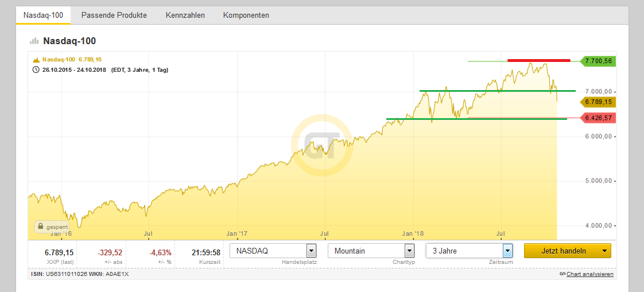
Task: Open the Komponenten tab
Action: pos(246,15)
